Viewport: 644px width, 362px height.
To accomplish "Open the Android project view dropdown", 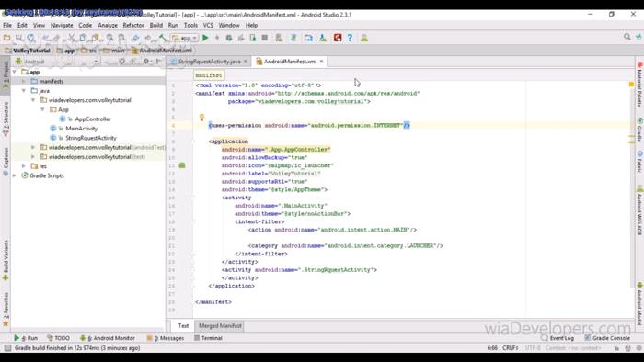I will point(57,62).
